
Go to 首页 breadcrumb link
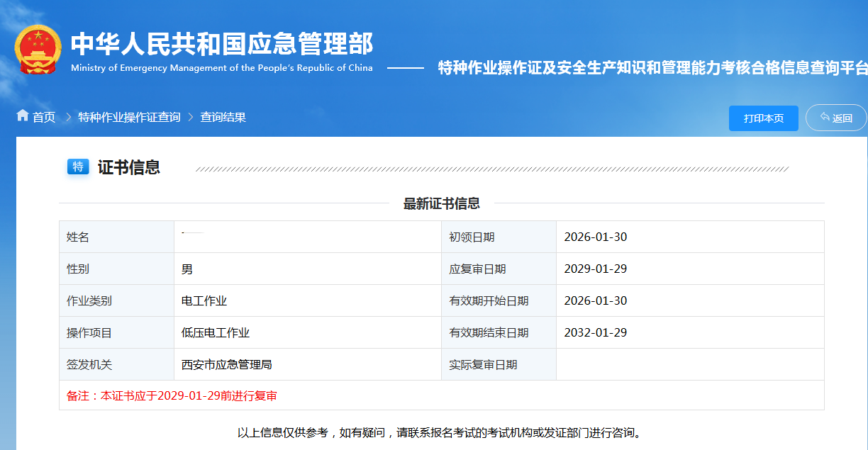[44, 117]
